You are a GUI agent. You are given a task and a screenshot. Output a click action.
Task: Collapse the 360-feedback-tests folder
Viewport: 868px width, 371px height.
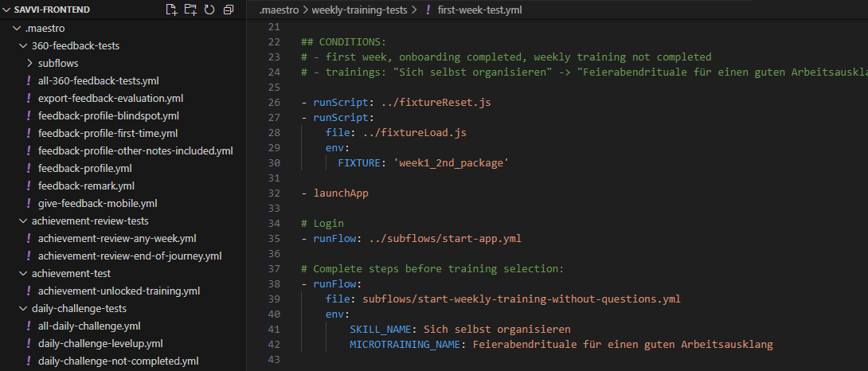click(x=23, y=45)
